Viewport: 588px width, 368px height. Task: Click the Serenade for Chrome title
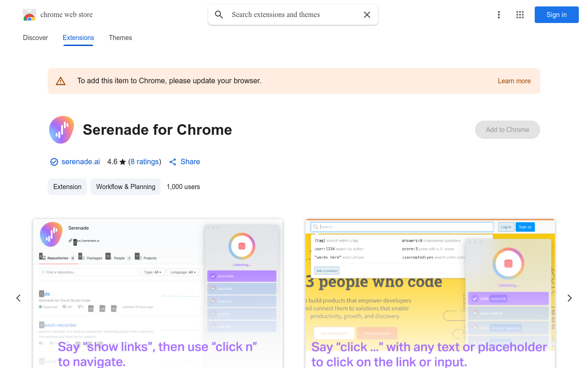(158, 130)
